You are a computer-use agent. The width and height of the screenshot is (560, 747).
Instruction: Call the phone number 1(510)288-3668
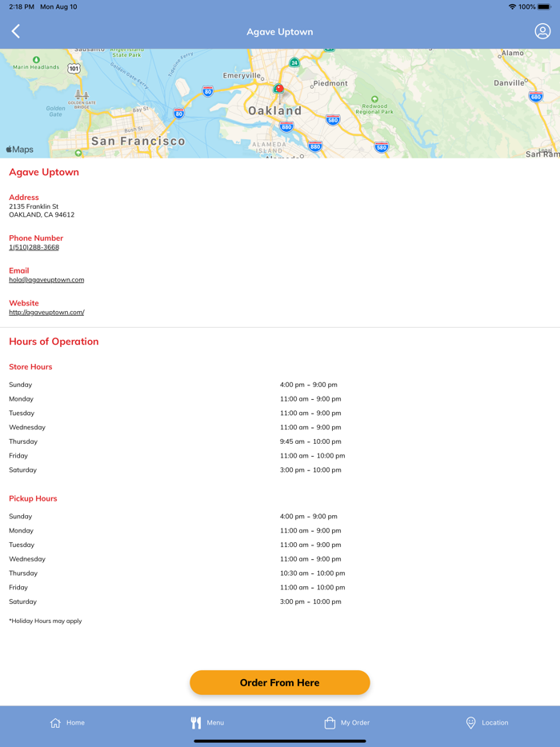tap(34, 247)
